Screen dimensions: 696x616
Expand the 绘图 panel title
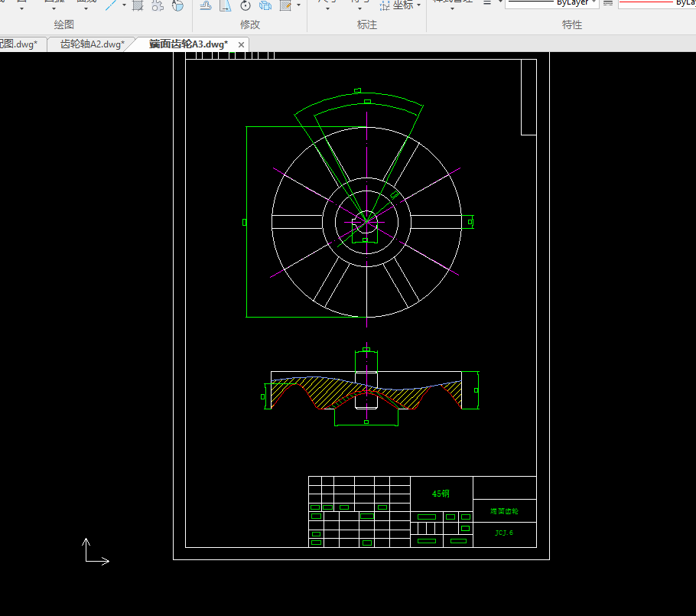[x=64, y=24]
